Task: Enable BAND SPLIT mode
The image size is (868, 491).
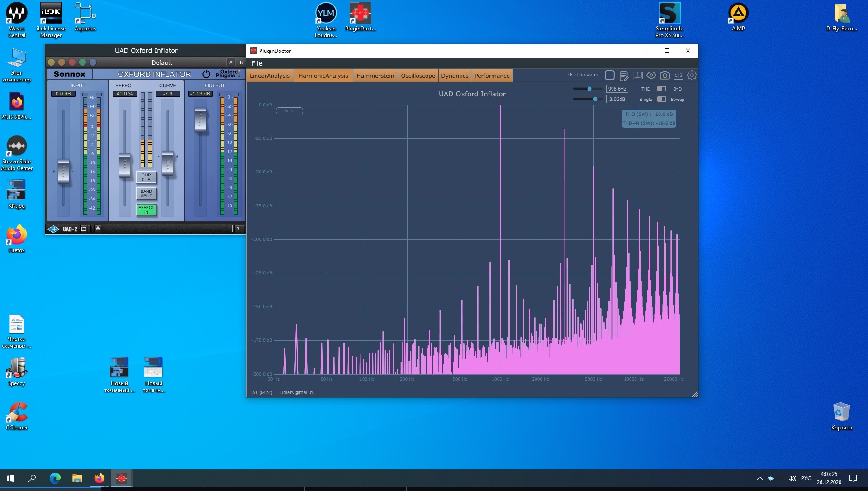Action: 146,193
